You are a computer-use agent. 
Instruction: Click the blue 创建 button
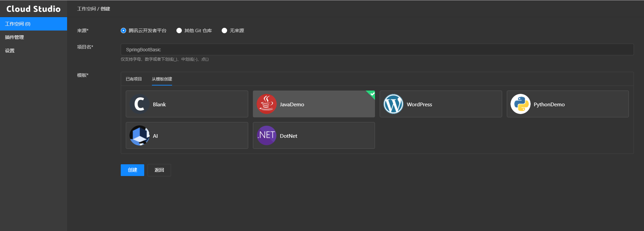pyautogui.click(x=132, y=170)
